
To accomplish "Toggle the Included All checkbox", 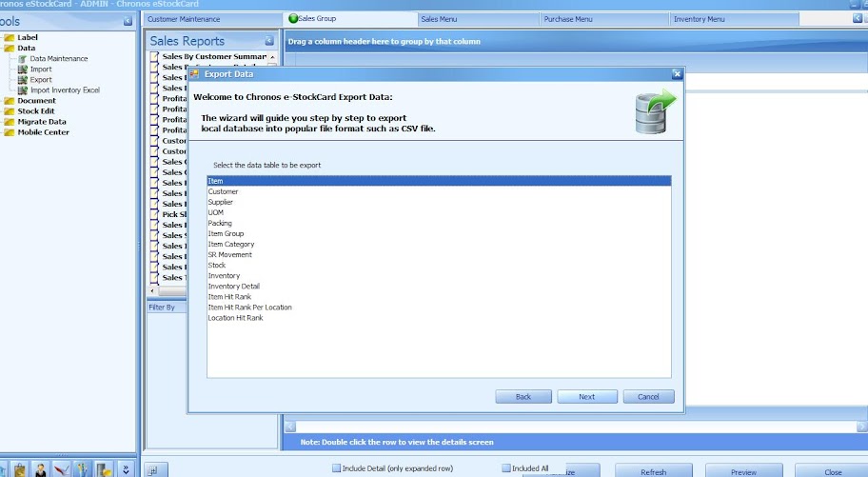I will pos(506,468).
